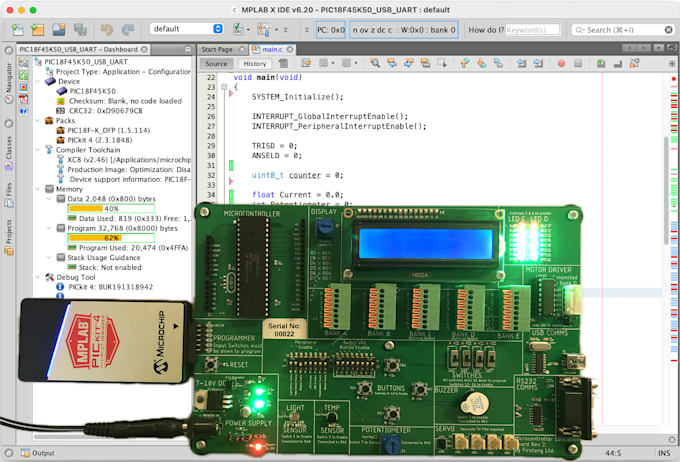This screenshot has height=462, width=680.
Task: Switch editor to History view
Action: click(x=255, y=64)
